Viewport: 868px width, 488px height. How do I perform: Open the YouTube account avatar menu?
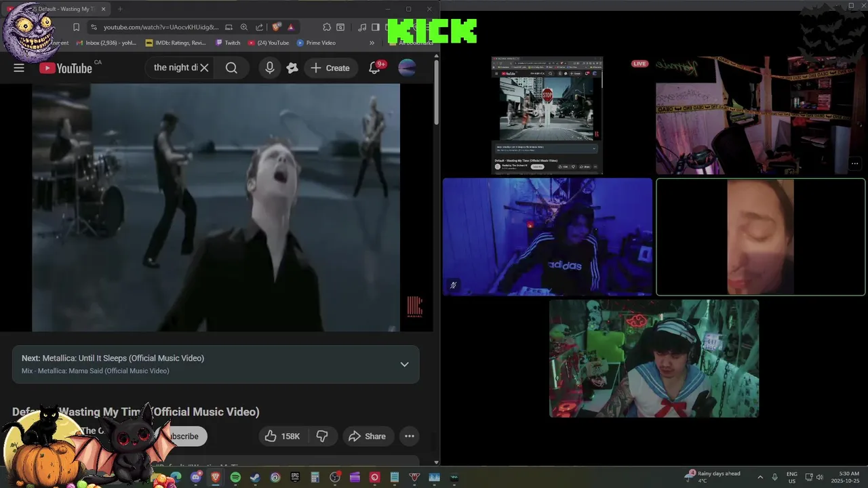(407, 68)
